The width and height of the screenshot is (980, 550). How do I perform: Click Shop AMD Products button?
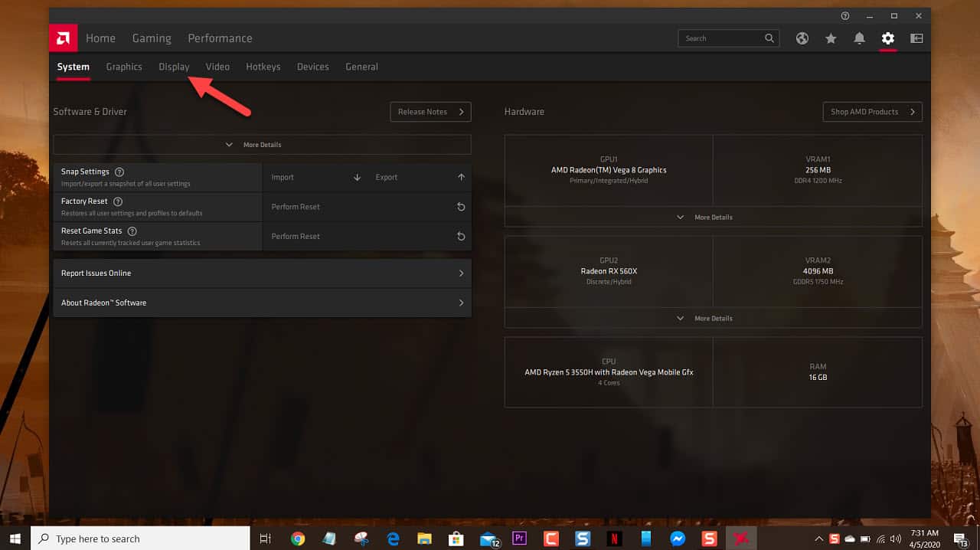pos(872,112)
